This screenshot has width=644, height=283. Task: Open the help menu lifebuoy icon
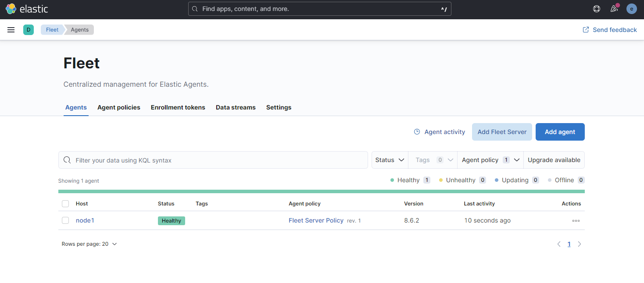point(597,9)
